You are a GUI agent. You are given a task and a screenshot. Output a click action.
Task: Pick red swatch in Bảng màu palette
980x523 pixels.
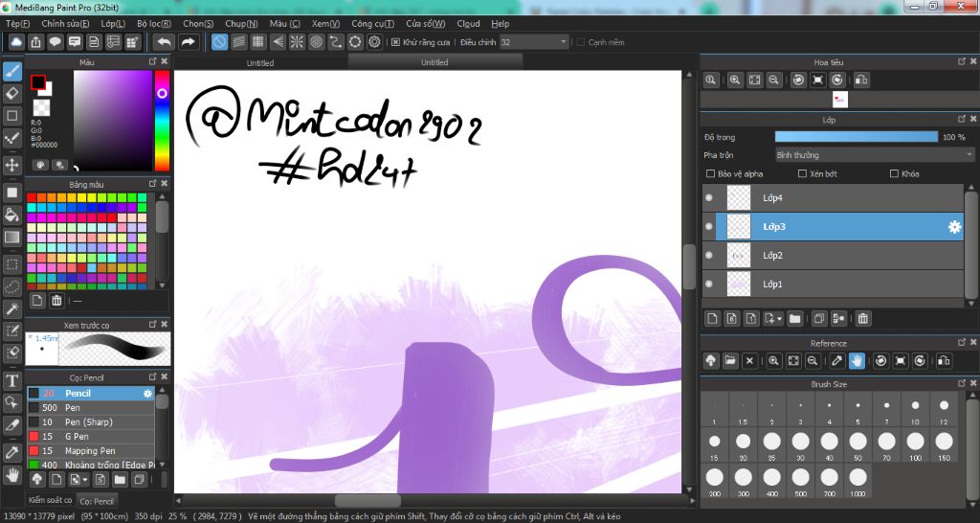(x=32, y=197)
